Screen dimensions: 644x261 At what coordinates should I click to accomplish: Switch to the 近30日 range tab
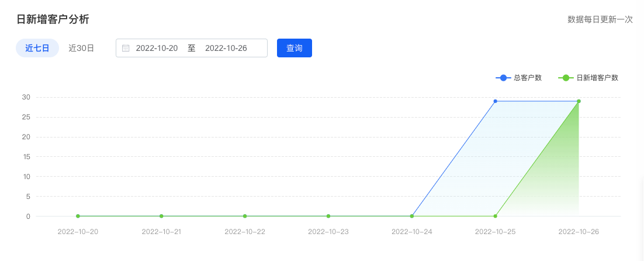click(81, 48)
